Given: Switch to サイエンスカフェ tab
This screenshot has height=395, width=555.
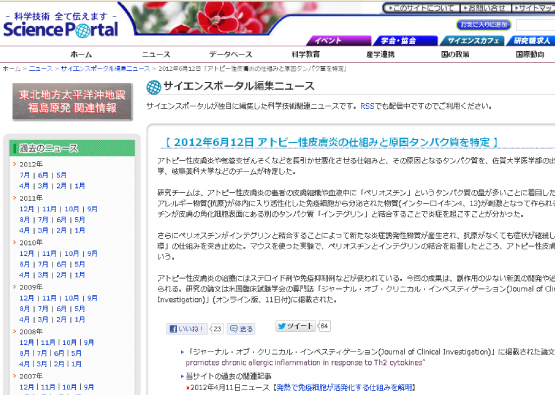Looking at the screenshot, I should [x=472, y=41].
